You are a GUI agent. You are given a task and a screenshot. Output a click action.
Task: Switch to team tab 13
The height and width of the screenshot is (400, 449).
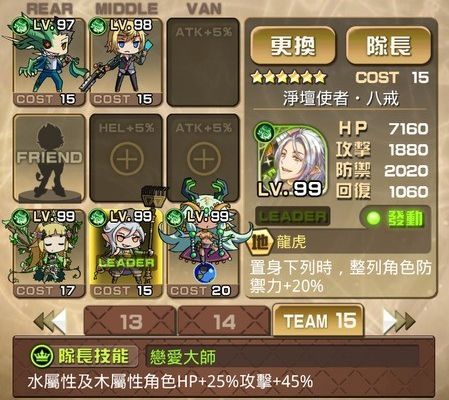130,322
